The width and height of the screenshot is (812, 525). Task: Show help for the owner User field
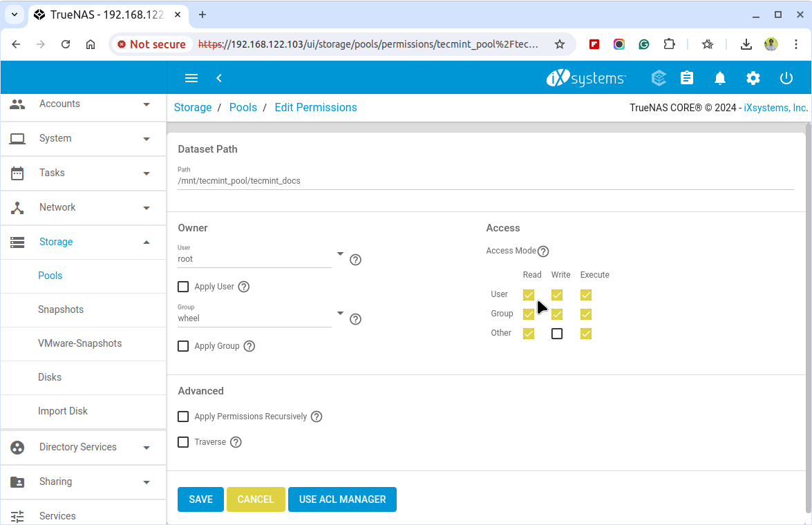click(x=355, y=260)
